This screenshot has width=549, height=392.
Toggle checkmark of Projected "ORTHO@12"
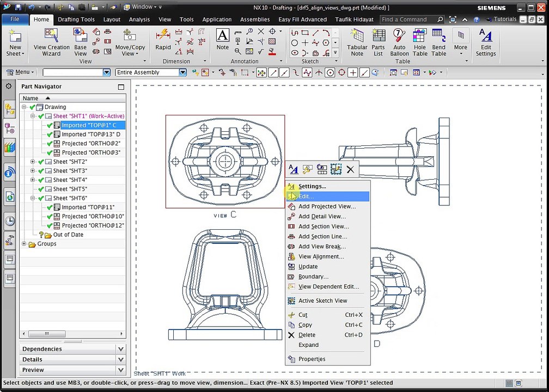pos(50,225)
